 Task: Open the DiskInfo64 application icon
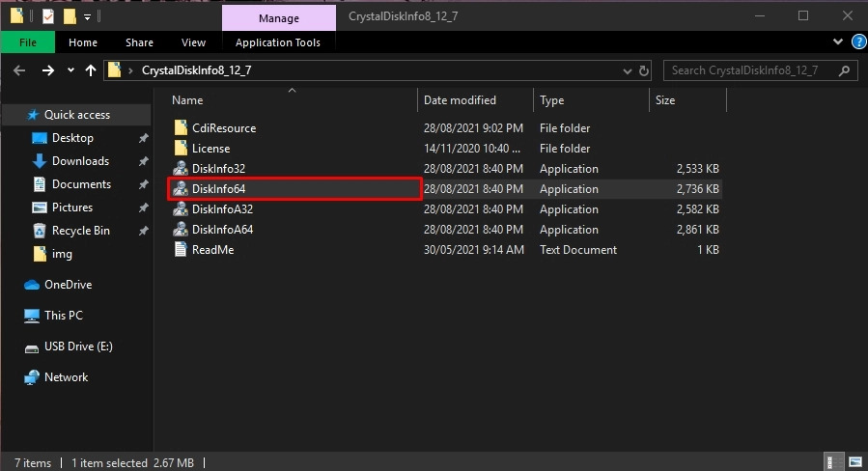click(x=181, y=189)
